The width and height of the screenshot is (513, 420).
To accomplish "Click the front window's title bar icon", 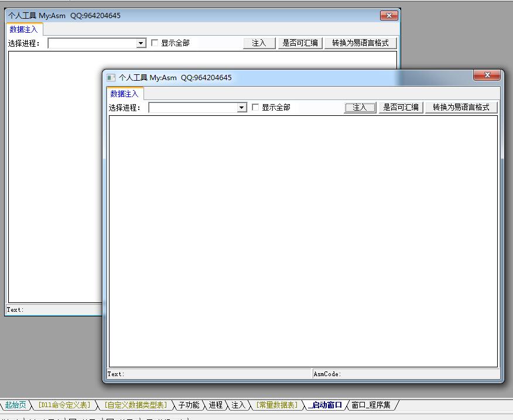I will [x=111, y=78].
